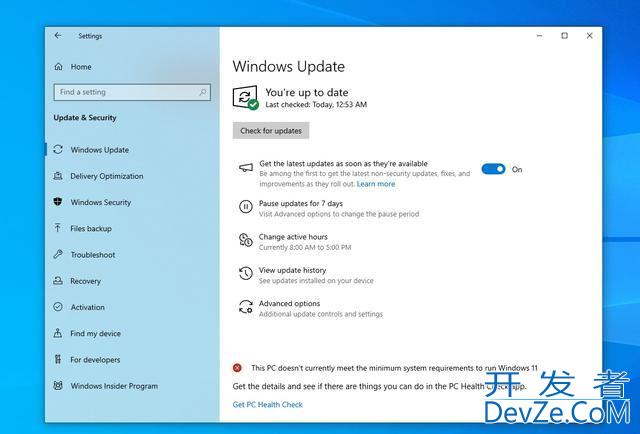Image resolution: width=640 pixels, height=434 pixels.
Task: Turn off get latest updates toggle
Action: (x=493, y=169)
